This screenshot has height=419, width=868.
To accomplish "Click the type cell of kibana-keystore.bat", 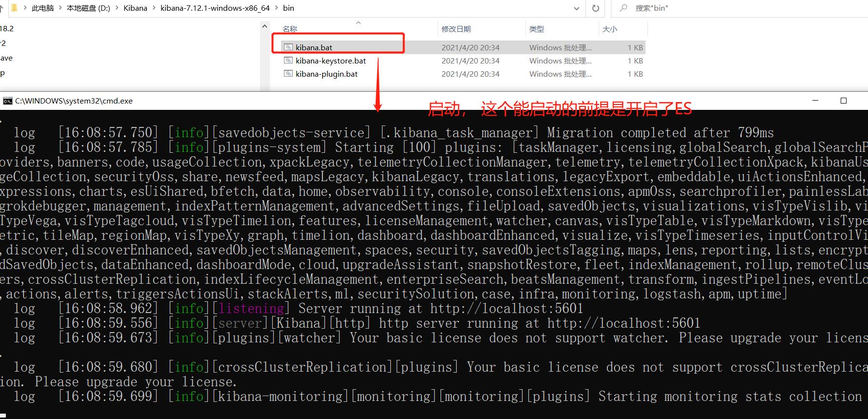I will 560,61.
